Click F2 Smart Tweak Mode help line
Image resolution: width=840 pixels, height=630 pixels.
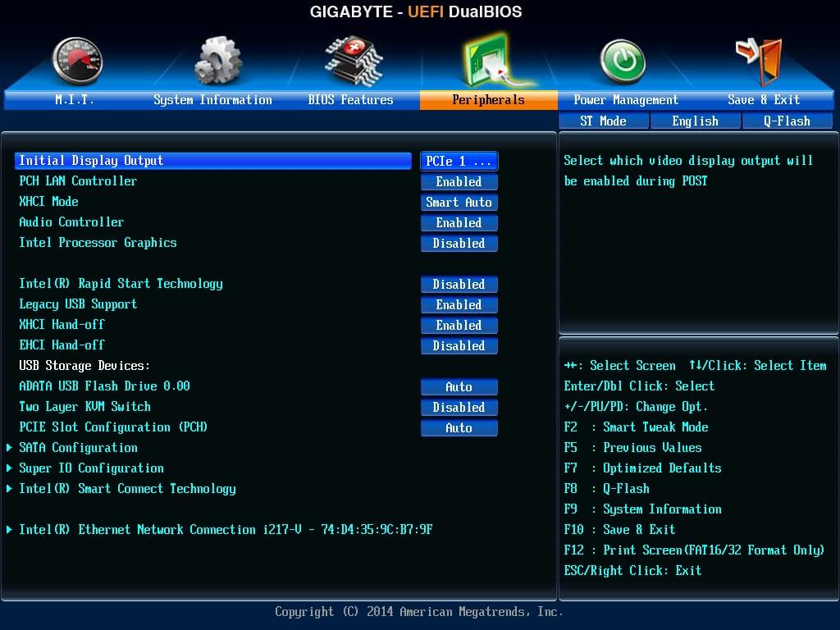pyautogui.click(x=636, y=427)
